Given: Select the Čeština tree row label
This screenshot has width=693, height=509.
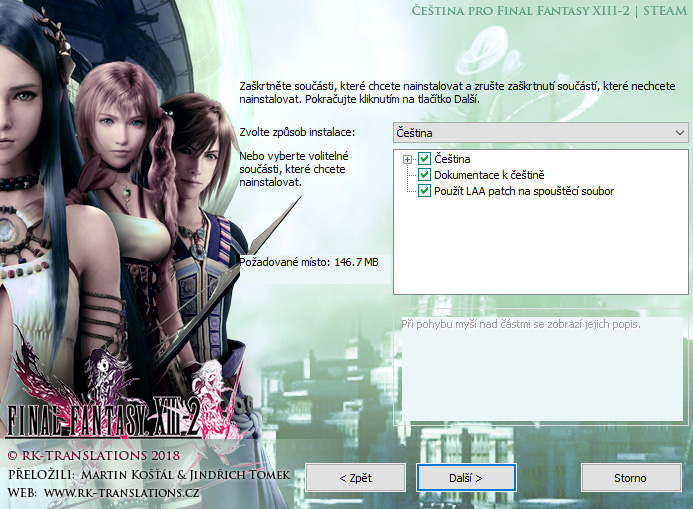Looking at the screenshot, I should tap(452, 159).
